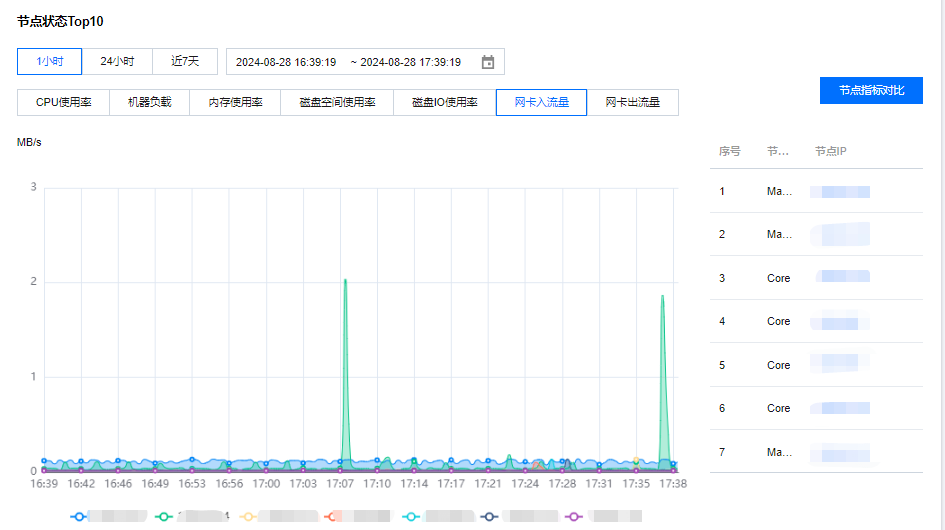Click the green spike peak near 17:07

point(345,281)
